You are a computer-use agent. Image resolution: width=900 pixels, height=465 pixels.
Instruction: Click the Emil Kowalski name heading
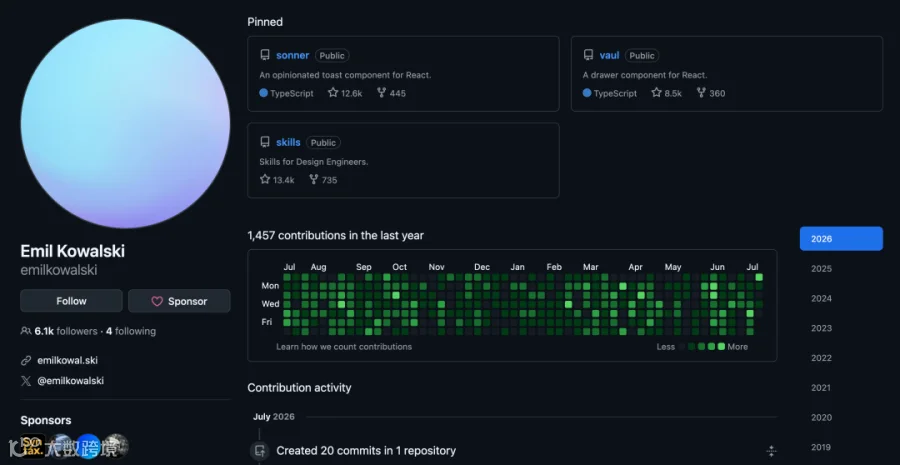[72, 251]
